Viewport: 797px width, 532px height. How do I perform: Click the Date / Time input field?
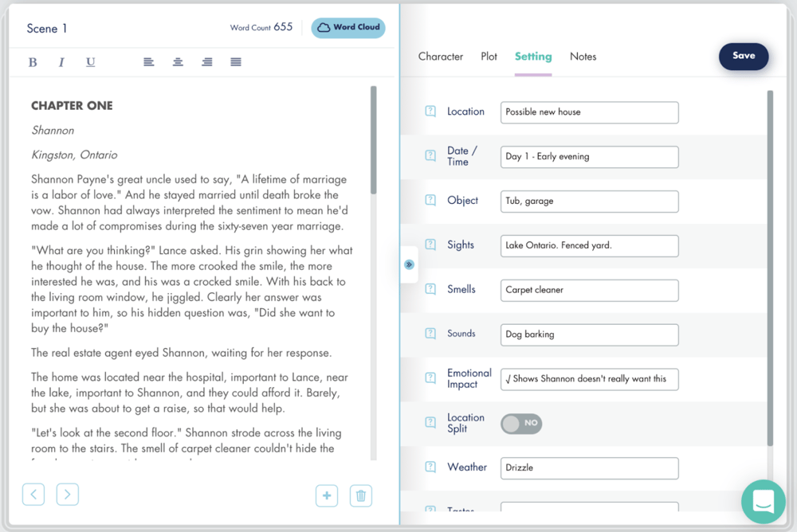pos(589,157)
